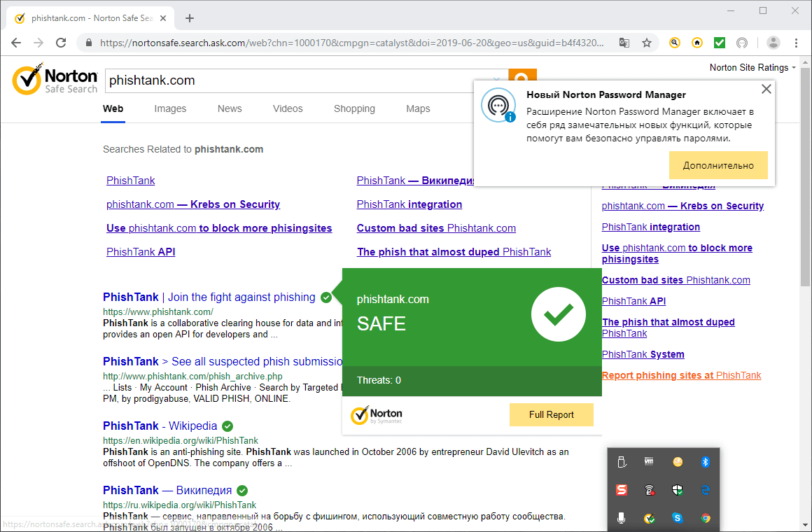Open the Windows Security shield tray icon
The width and height of the screenshot is (812, 532).
pos(678,489)
